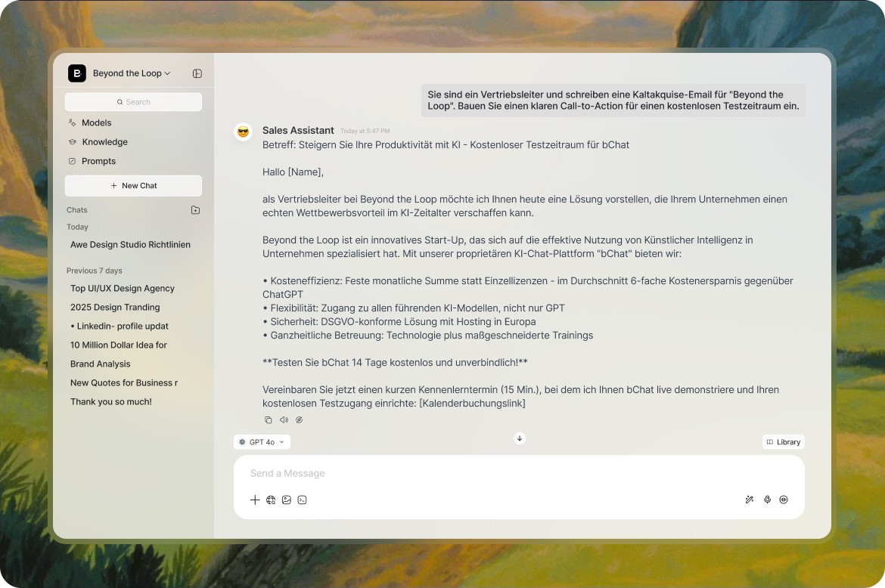Viewport: 885px width, 588px height.
Task: Click the Knowledge graduation cap icon
Action: tap(73, 141)
